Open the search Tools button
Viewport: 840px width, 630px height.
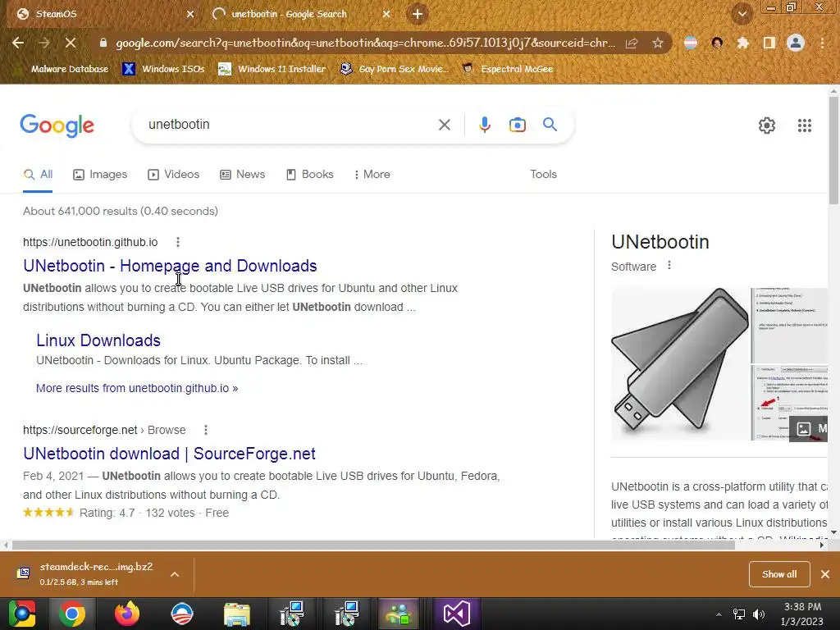543,174
